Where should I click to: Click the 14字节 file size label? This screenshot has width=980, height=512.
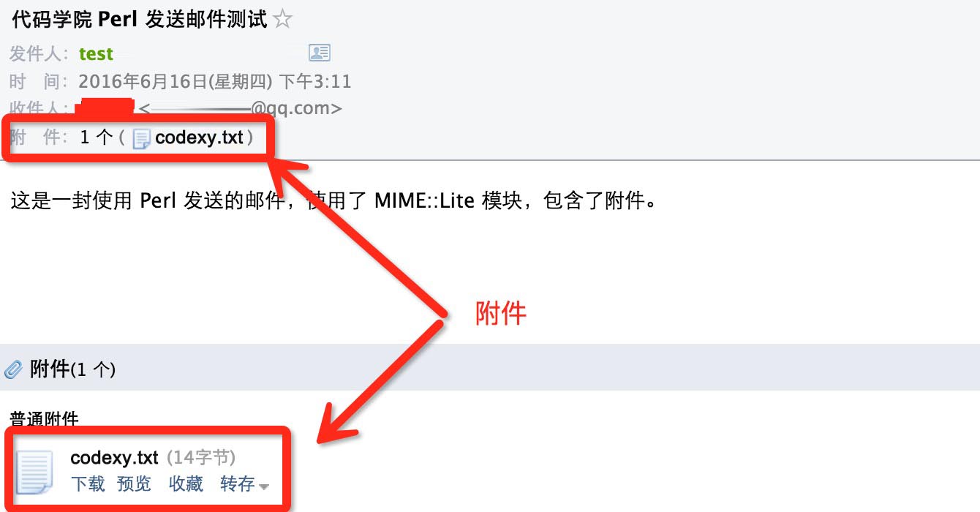pyautogui.click(x=201, y=458)
